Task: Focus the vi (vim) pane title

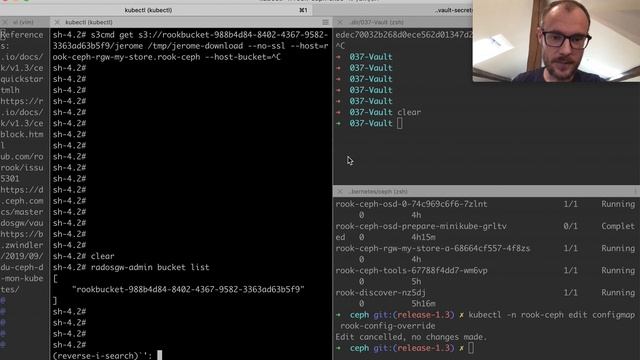Action: (x=23, y=22)
